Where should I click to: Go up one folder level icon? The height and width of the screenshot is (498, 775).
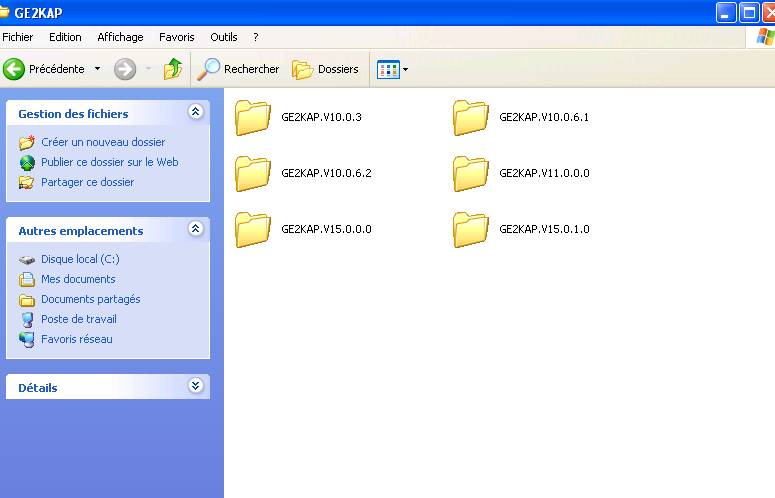pos(172,69)
